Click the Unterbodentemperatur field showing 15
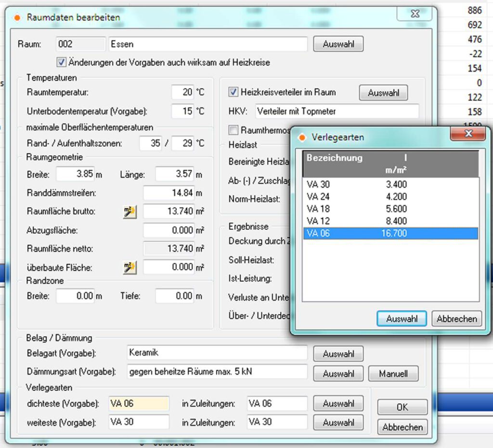 point(182,111)
